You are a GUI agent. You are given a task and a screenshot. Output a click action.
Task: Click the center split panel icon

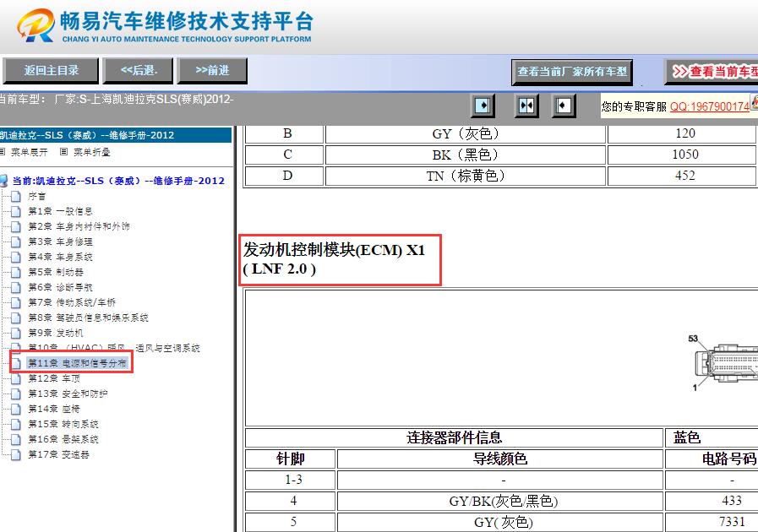tap(526, 106)
